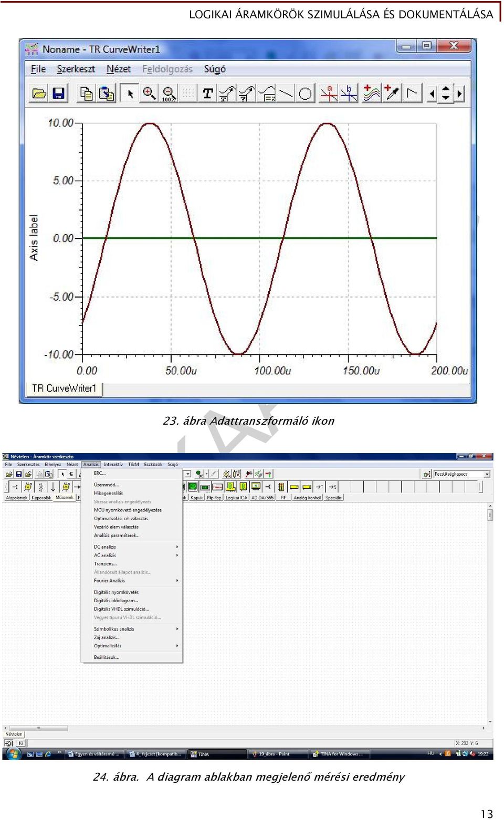Viewport: 504px width, 820px height.
Task: Click the add curve icon with red plus
Action: 372,93
